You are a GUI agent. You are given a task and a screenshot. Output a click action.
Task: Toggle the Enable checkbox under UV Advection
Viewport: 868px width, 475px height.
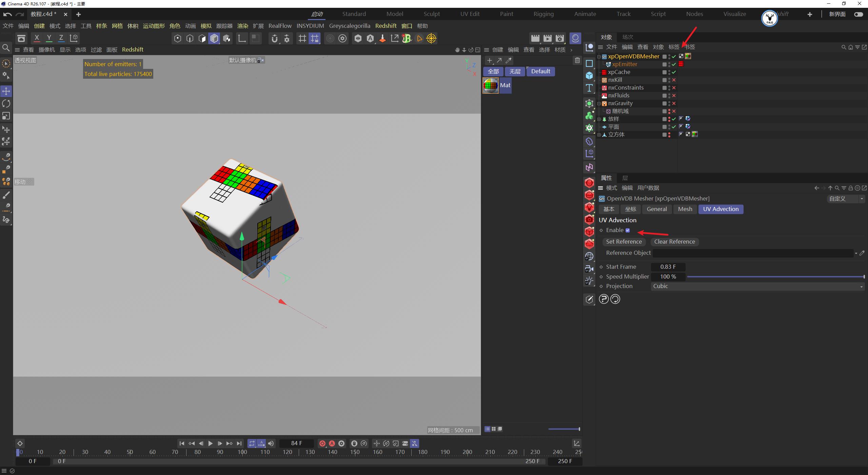[x=628, y=230]
